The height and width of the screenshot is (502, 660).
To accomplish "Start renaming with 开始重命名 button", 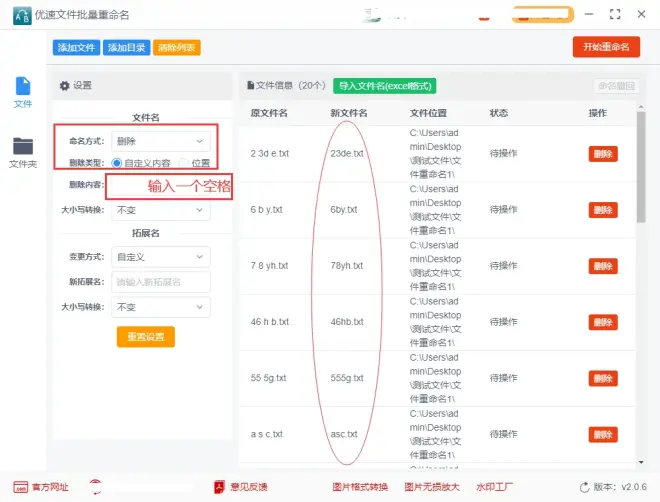I will point(606,47).
